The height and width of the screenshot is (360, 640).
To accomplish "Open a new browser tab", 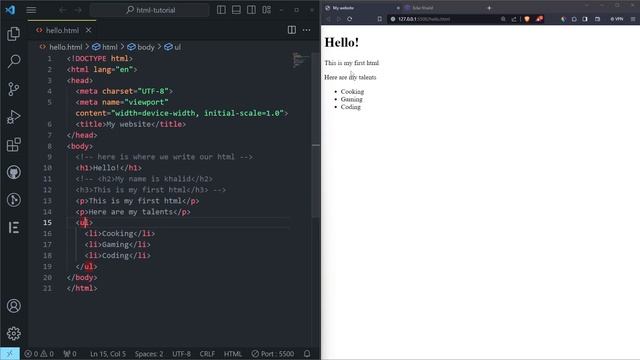I will click(x=489, y=8).
